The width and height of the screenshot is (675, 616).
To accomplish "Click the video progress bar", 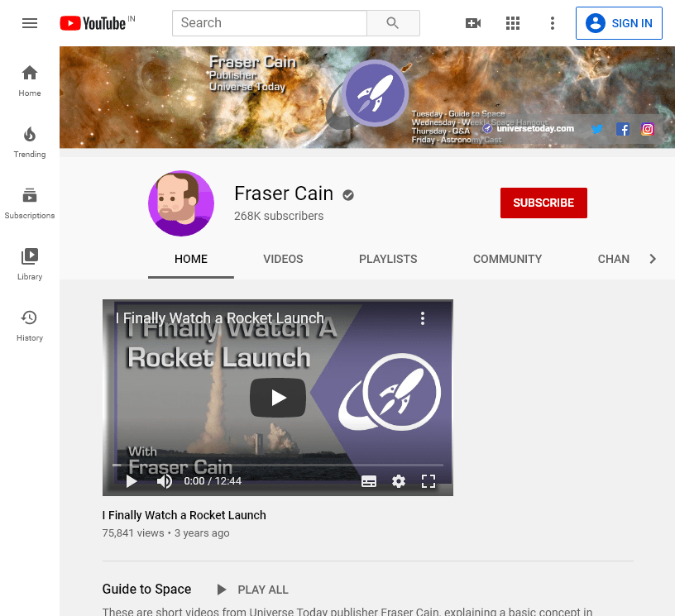I will [278, 465].
